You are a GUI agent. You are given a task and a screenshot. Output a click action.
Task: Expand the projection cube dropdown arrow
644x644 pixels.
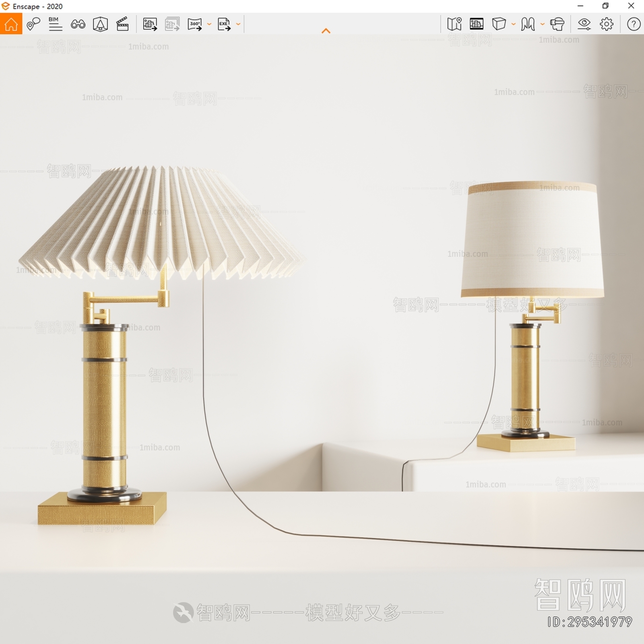point(513,24)
